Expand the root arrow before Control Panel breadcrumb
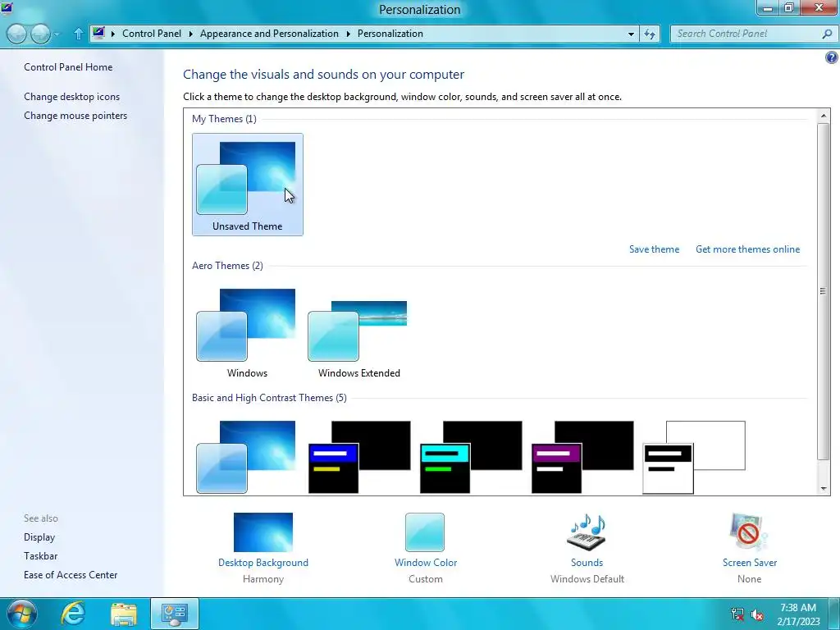 click(113, 34)
